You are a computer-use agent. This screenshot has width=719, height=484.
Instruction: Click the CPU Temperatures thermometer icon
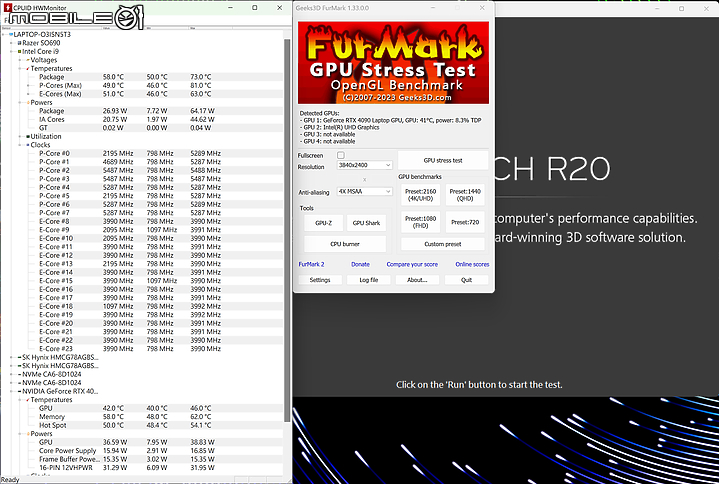coord(28,68)
